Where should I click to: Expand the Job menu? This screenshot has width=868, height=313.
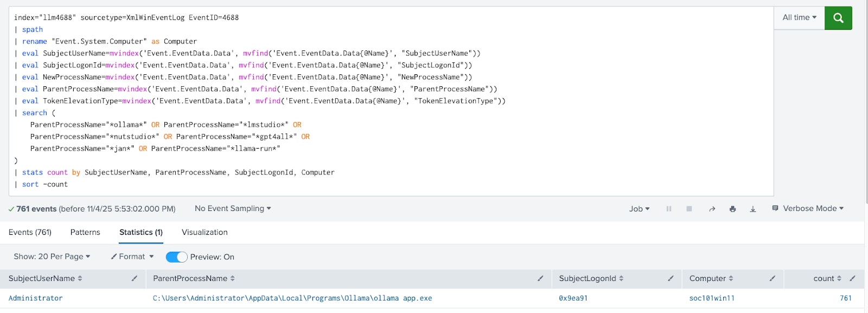point(639,209)
